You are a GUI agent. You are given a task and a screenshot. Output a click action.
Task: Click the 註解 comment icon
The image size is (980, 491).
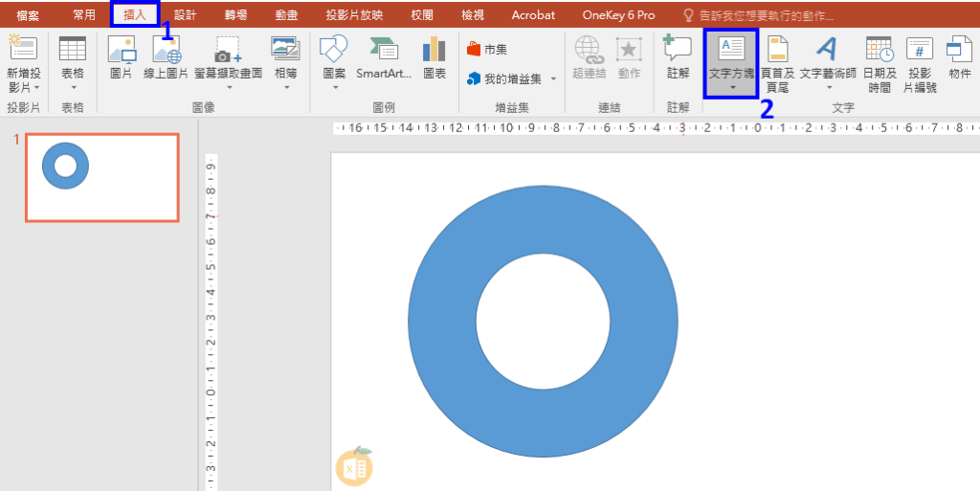coord(678,56)
